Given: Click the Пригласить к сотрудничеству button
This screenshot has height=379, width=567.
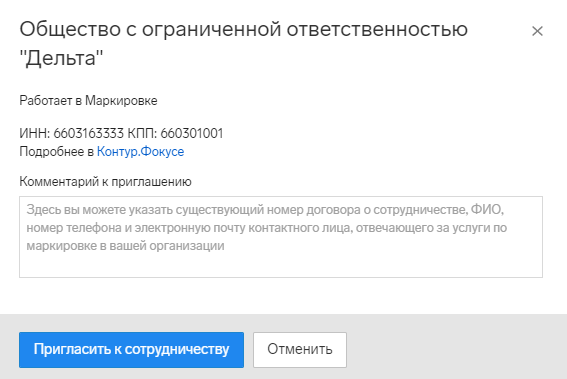Looking at the screenshot, I should (131, 350).
